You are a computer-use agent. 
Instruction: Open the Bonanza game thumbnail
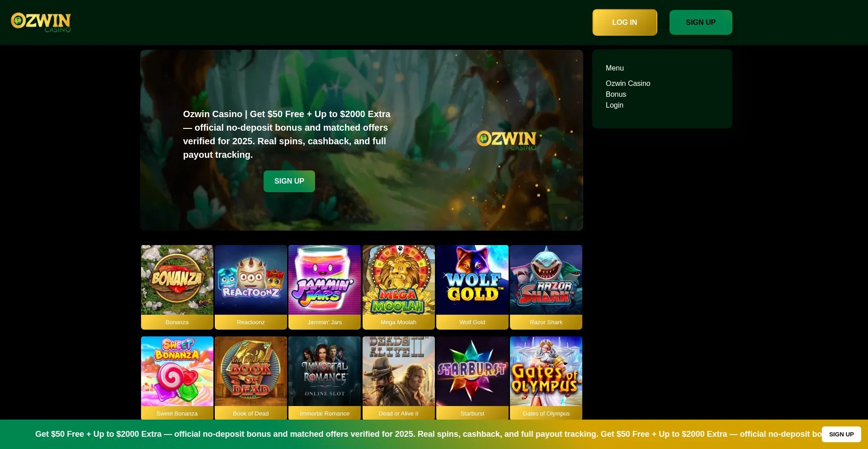tap(177, 280)
